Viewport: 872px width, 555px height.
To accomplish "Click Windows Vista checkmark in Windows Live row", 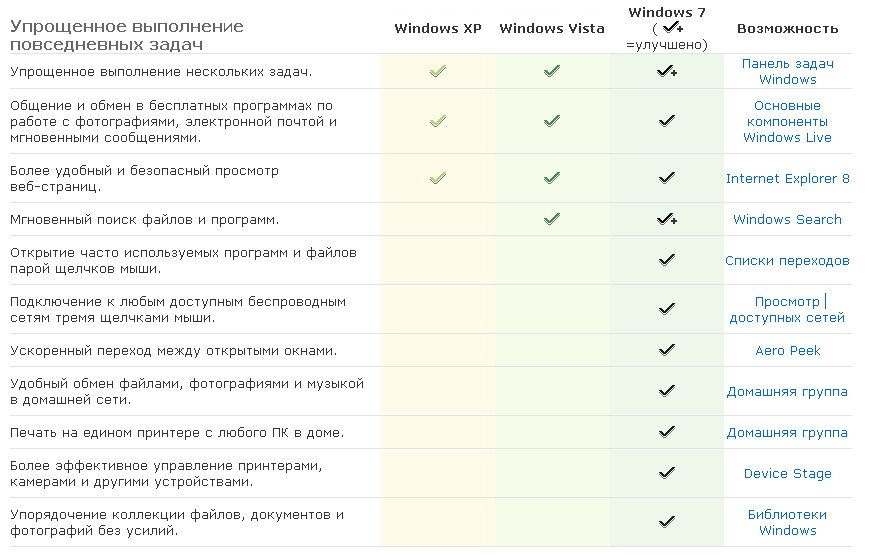I will pos(551,121).
